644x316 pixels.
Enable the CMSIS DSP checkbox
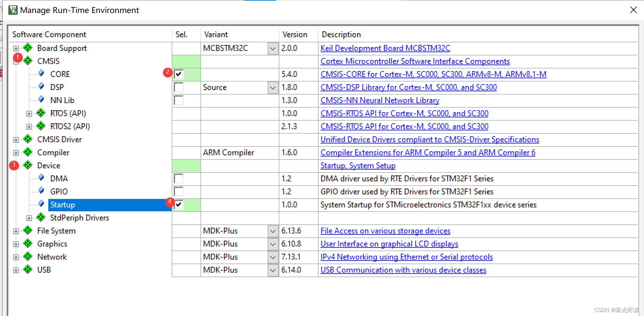[179, 87]
